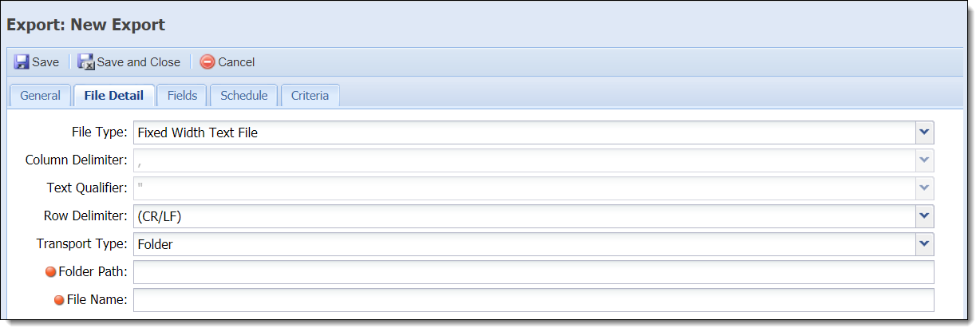
Task: Click the Save floppy disk icon
Action: (x=22, y=61)
